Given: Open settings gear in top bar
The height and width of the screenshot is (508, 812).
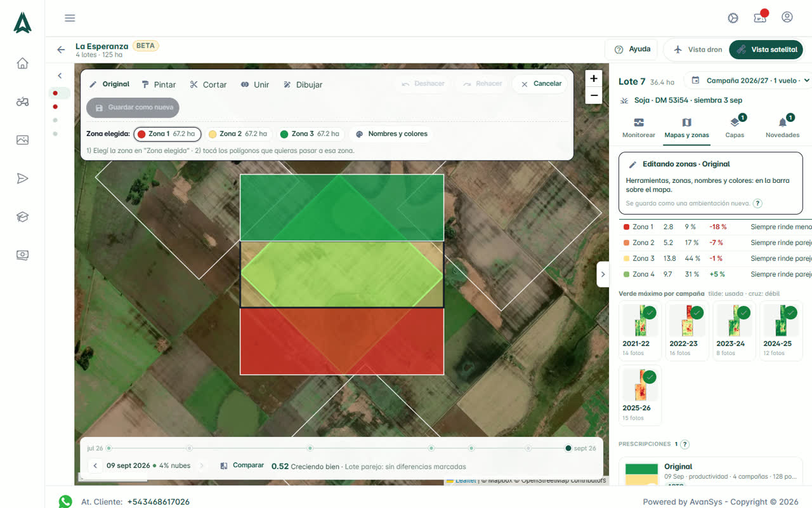Looking at the screenshot, I should pyautogui.click(x=733, y=18).
